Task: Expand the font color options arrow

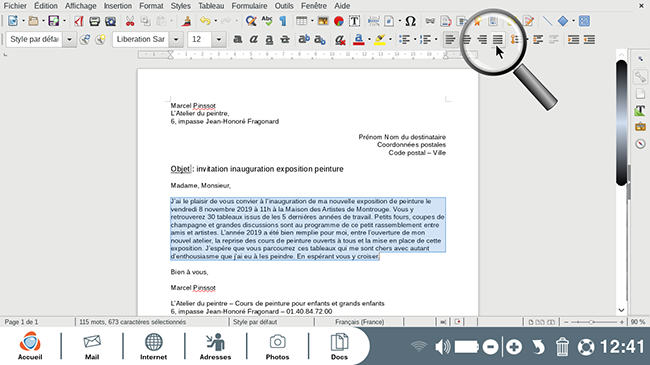Action: point(369,39)
